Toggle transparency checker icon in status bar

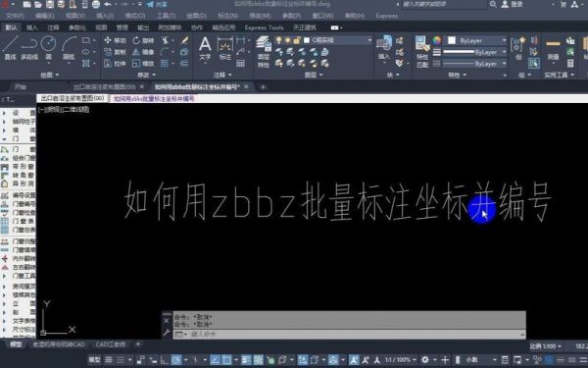(x=258, y=360)
